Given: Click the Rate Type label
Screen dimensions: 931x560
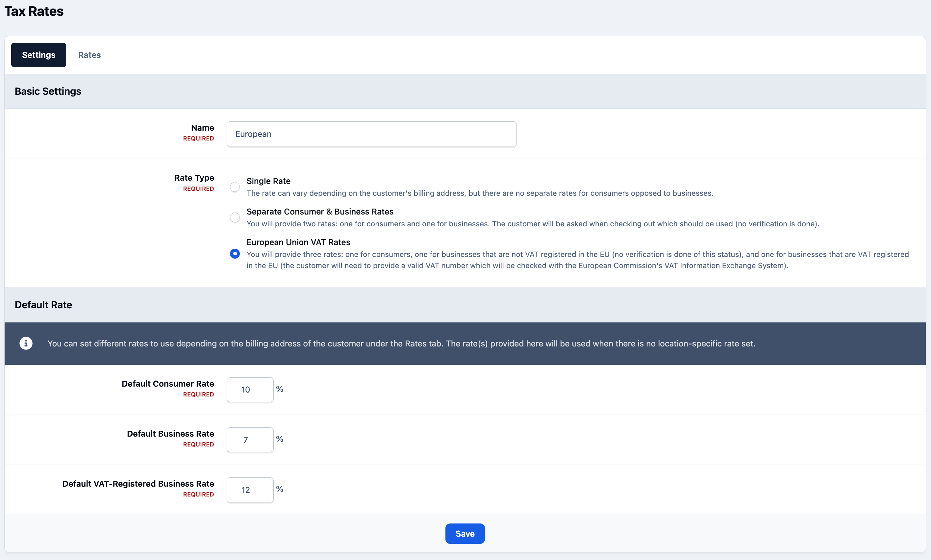Looking at the screenshot, I should [194, 178].
